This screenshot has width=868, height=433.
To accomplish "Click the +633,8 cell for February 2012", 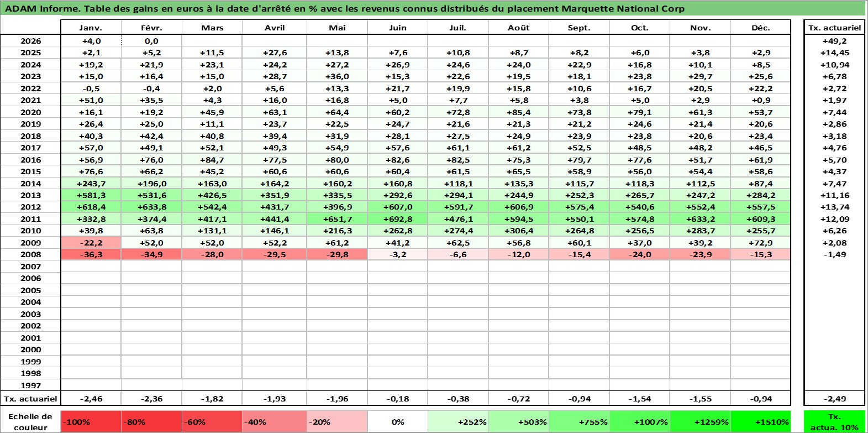I will coord(152,207).
